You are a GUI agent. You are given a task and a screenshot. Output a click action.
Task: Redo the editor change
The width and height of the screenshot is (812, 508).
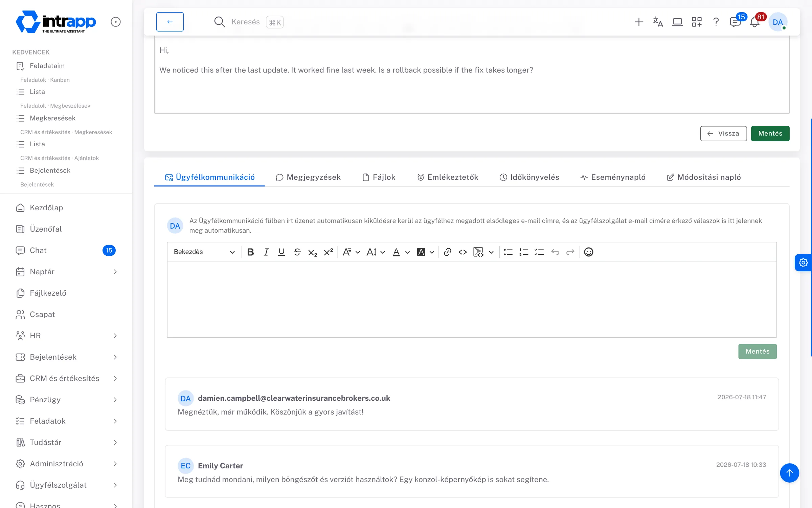pyautogui.click(x=570, y=252)
